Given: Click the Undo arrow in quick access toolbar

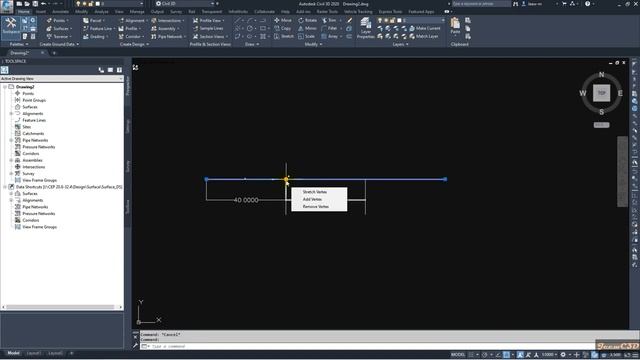Looking at the screenshot, I should tap(43, 4).
